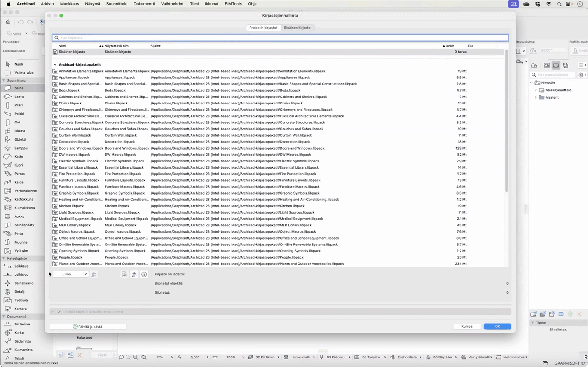
Task: Open the Muokkaus menu
Action: pos(70,4)
